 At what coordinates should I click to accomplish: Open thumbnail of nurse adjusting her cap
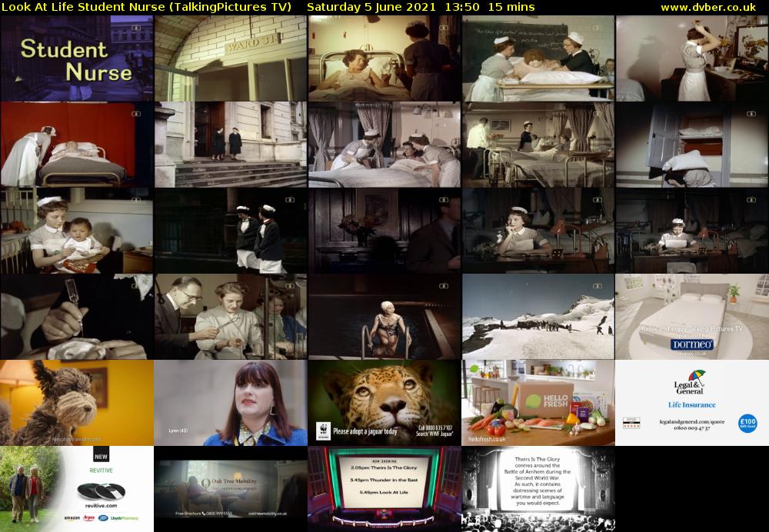tap(692, 58)
